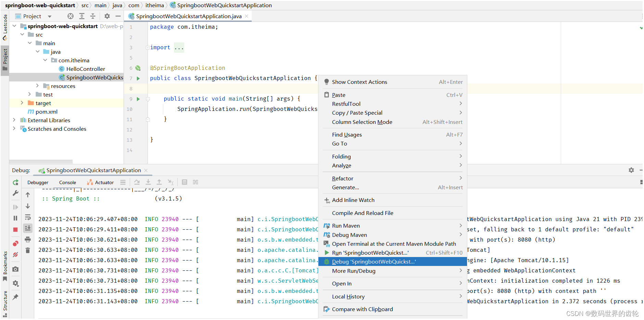644x320 pixels.
Task: Switch to the Console tab
Action: tap(67, 183)
